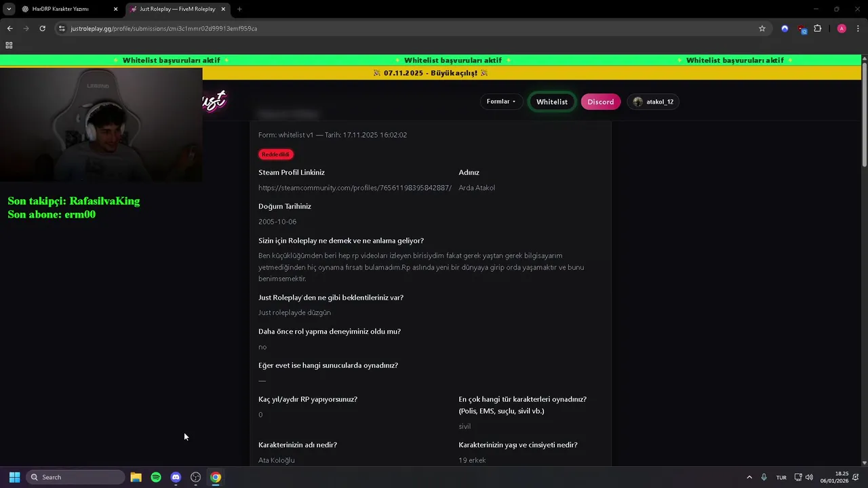Open OBS Studio from the taskbar

196,477
